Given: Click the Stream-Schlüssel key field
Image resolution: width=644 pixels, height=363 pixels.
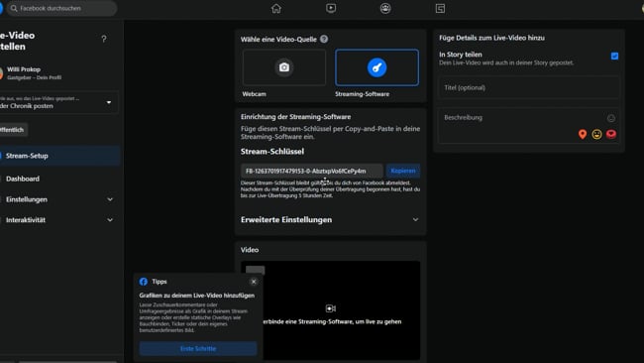Looking at the screenshot, I should point(312,171).
